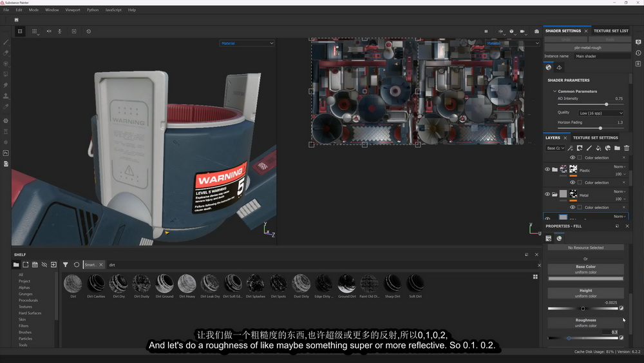Open the 2D viewport Material dropdown
The width and height of the screenshot is (644, 363).
click(x=512, y=43)
